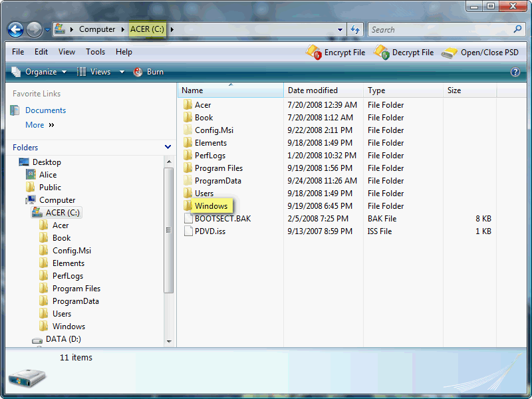Open the Tools menu
Image resolution: width=532 pixels, height=399 pixels.
(95, 52)
